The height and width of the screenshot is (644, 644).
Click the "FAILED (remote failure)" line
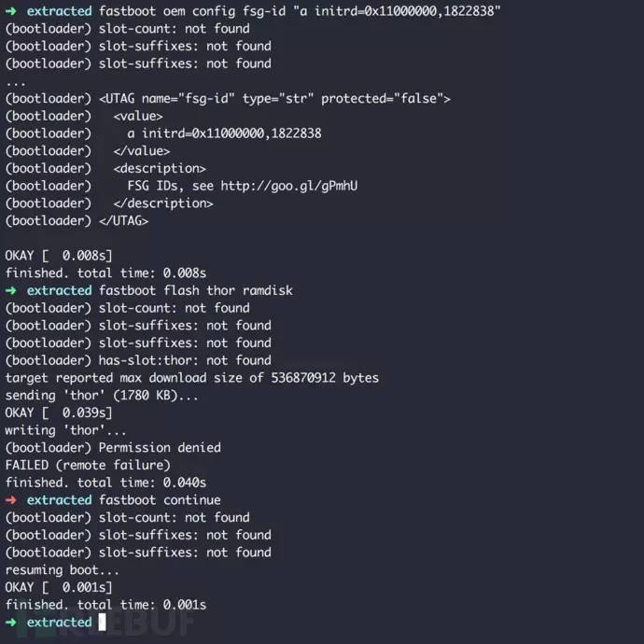[88, 465]
